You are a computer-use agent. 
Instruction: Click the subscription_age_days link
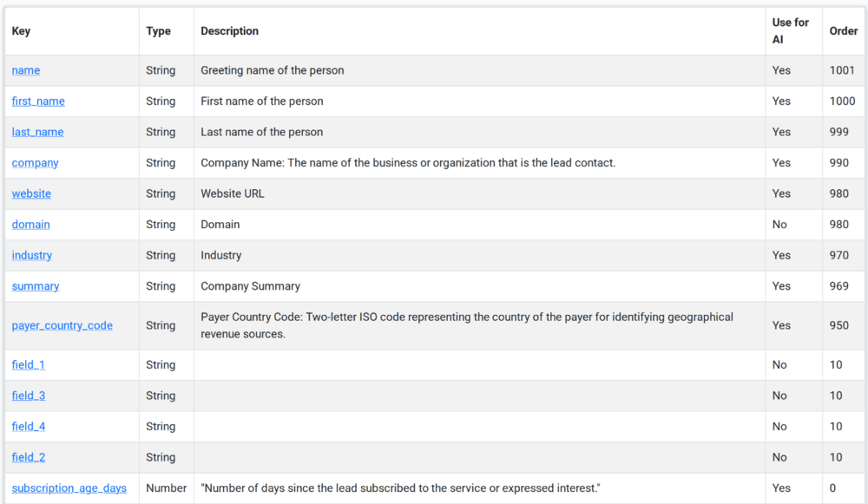69,488
